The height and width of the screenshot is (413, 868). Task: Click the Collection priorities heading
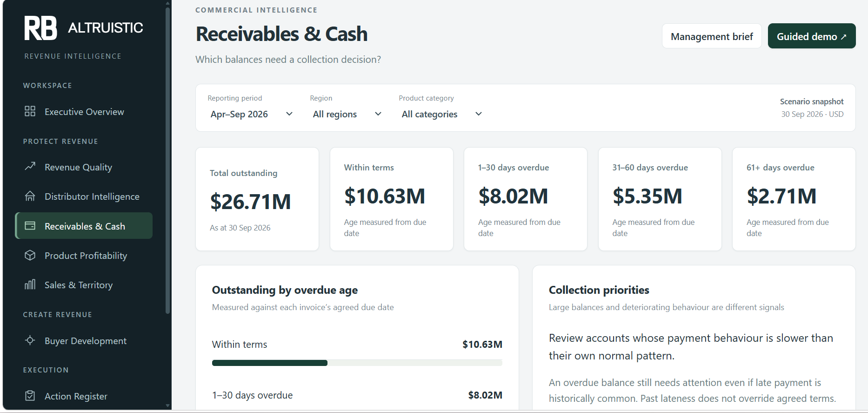pyautogui.click(x=599, y=290)
